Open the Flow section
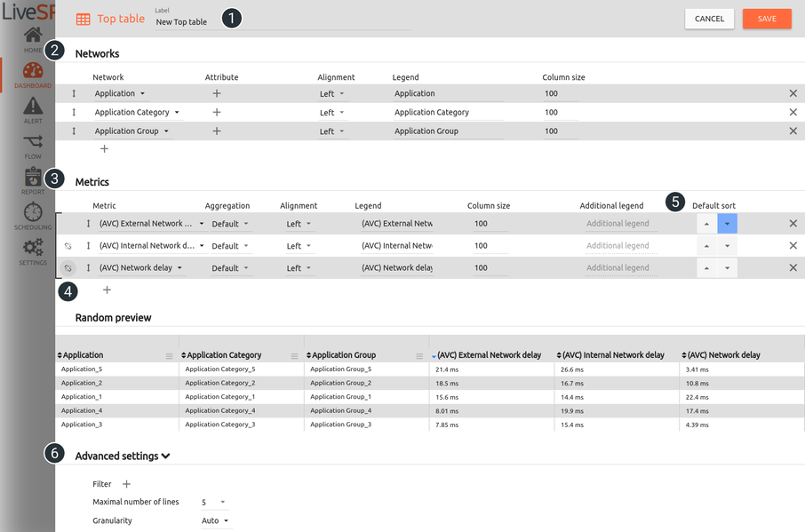This screenshot has height=532, width=805. (33, 147)
